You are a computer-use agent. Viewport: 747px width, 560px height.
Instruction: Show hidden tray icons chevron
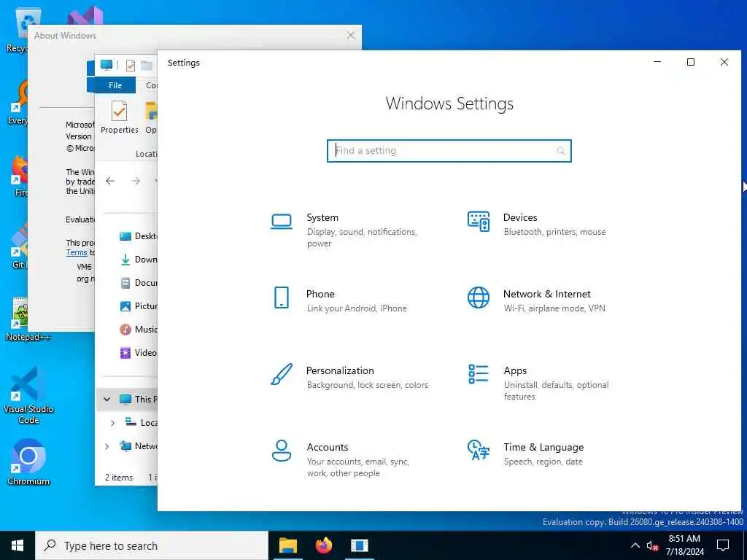pyautogui.click(x=635, y=545)
